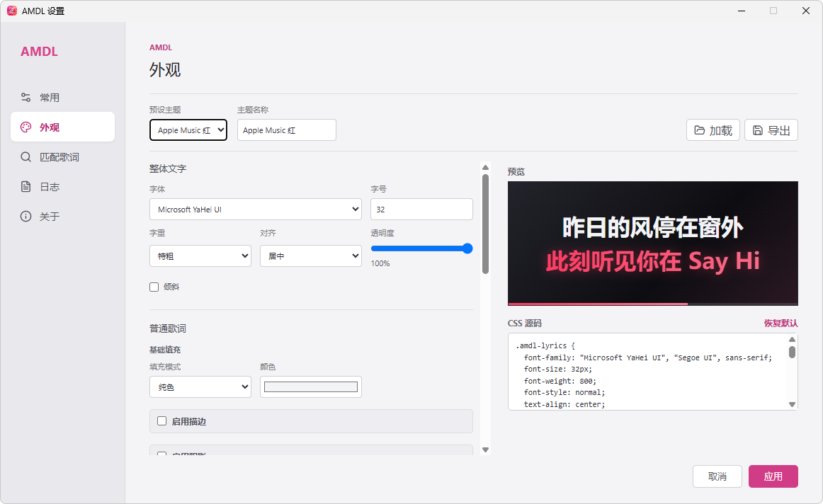The height and width of the screenshot is (504, 823).
Task: Click the lyric preview image
Action: click(653, 244)
